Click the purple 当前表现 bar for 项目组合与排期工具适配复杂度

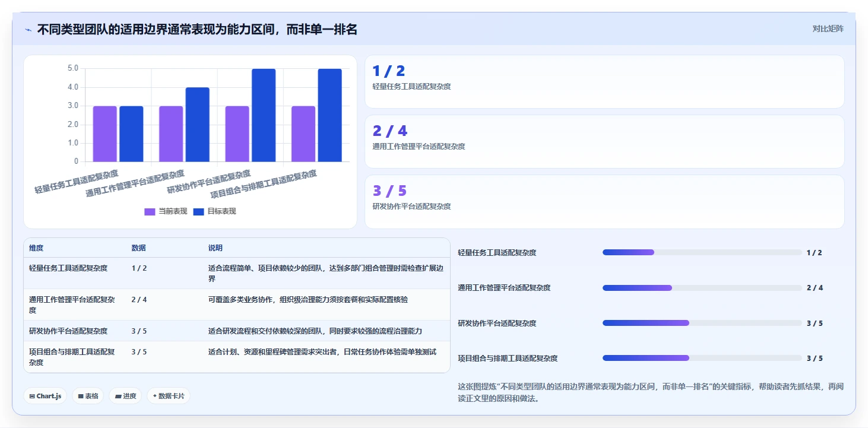point(303,134)
